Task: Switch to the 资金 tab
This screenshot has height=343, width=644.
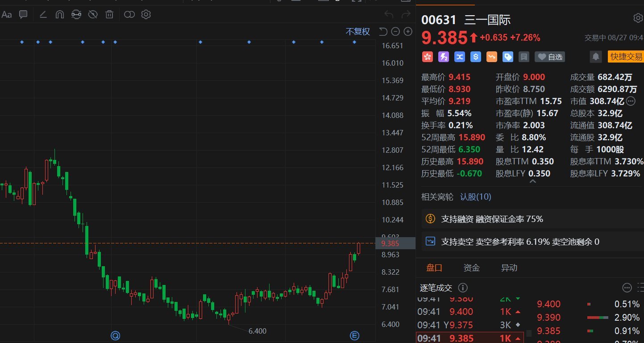Action: (x=472, y=268)
